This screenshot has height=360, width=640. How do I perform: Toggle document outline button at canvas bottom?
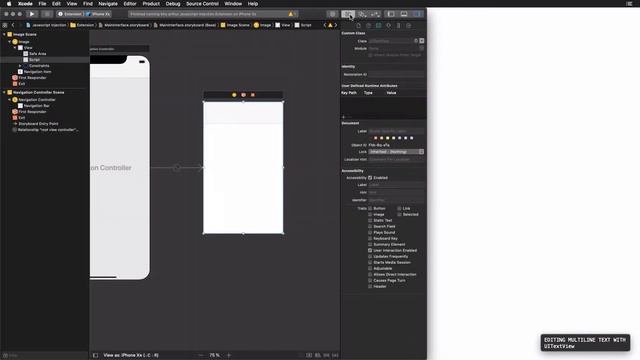(x=95, y=355)
